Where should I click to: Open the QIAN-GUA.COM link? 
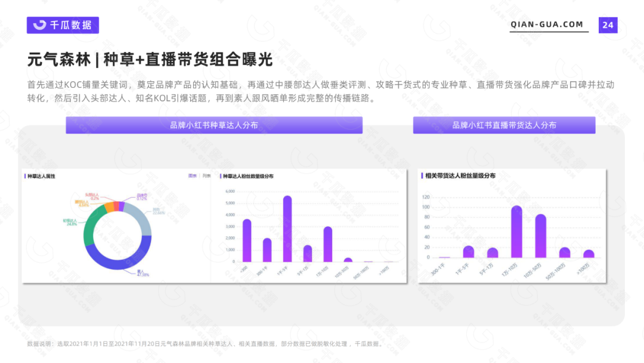(x=547, y=24)
